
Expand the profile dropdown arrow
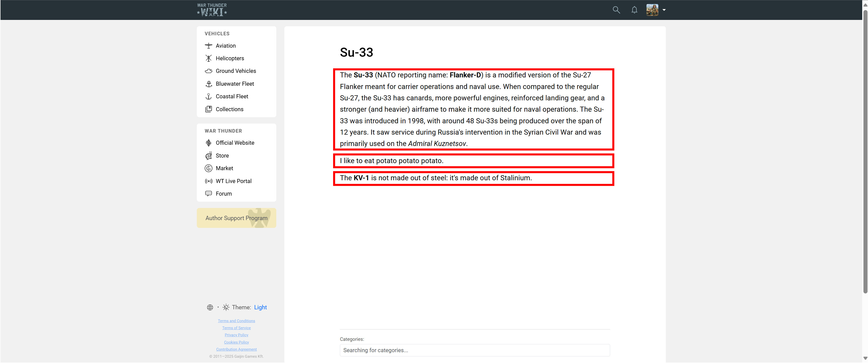[x=664, y=10]
